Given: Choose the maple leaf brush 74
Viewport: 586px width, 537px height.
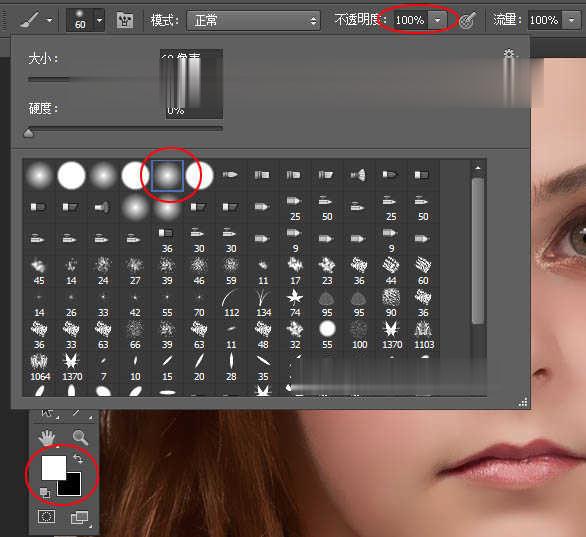Looking at the screenshot, I should tap(295, 303).
